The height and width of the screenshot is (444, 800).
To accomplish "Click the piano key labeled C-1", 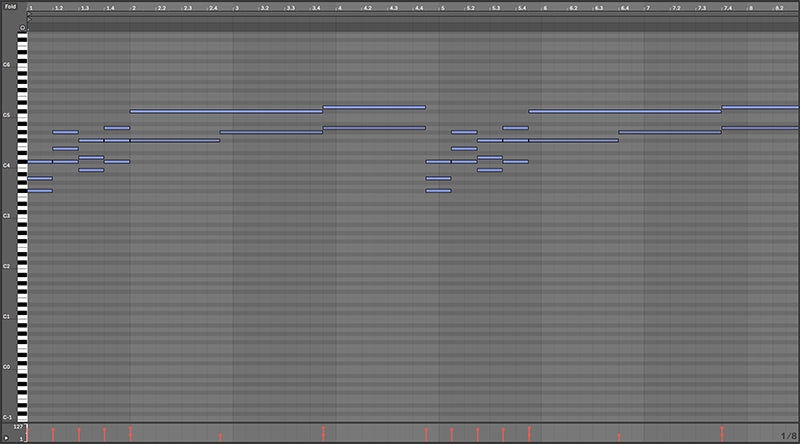I will 22,417.
